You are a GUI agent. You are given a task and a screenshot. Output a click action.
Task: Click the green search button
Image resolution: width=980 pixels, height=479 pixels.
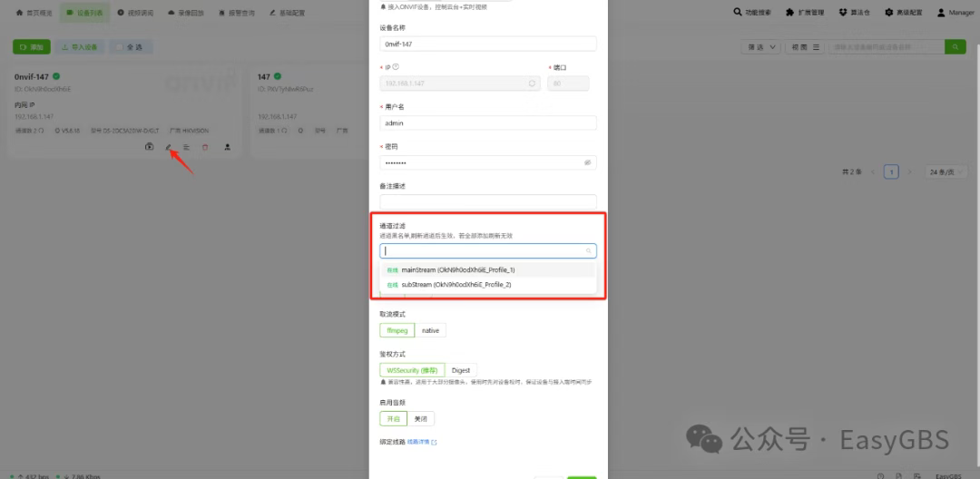955,47
